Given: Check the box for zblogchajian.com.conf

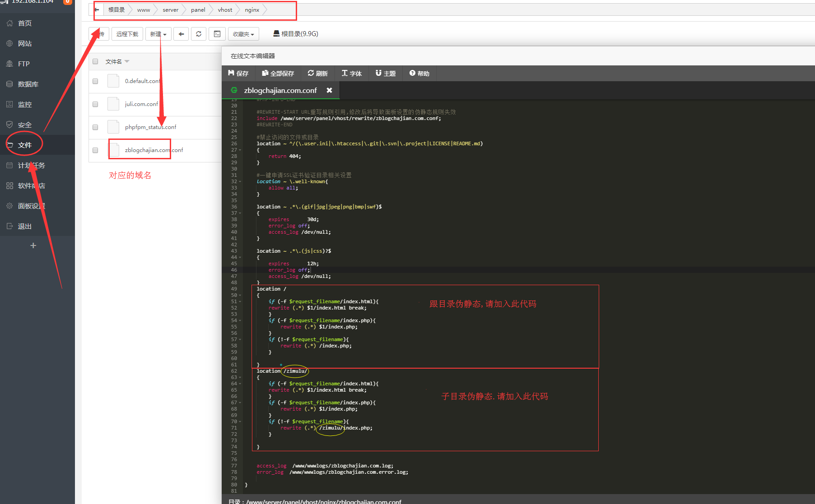Looking at the screenshot, I should [x=95, y=150].
